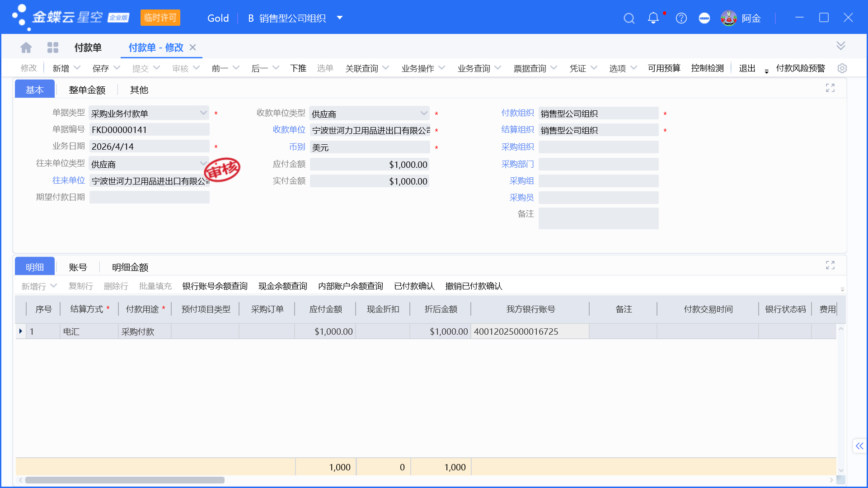Open 收款单位类型 combo box
The width and height of the screenshot is (868, 488).
pos(369,114)
